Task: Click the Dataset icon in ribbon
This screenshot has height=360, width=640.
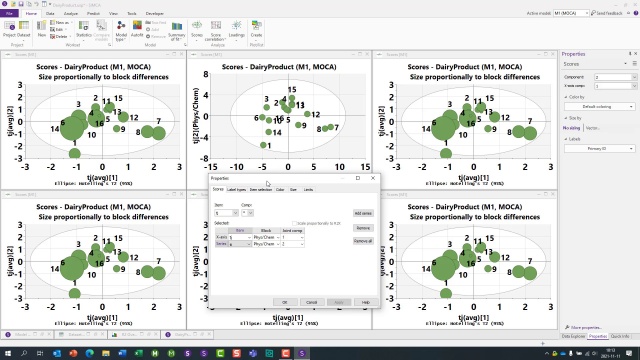Action: tap(24, 29)
